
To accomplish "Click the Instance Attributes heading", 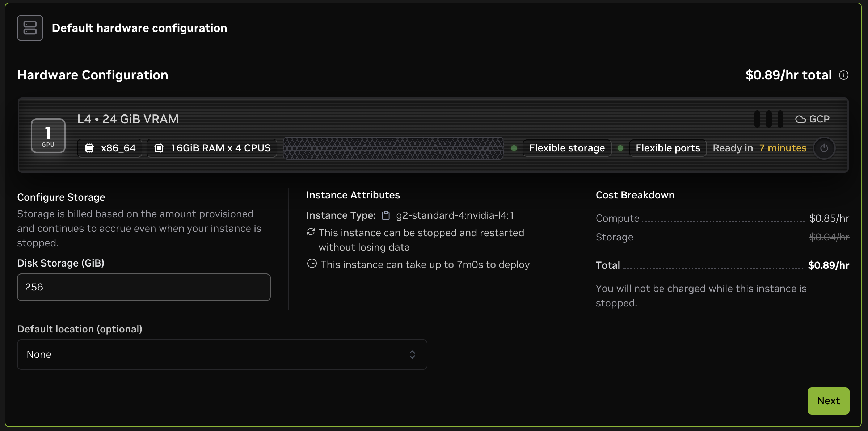I will pyautogui.click(x=353, y=195).
